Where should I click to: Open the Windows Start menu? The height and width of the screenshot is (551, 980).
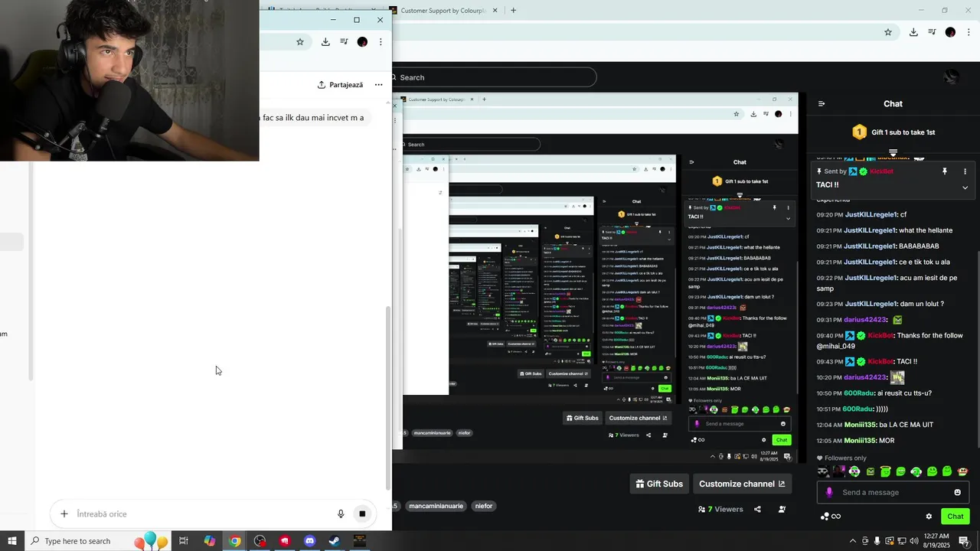tap(12, 541)
